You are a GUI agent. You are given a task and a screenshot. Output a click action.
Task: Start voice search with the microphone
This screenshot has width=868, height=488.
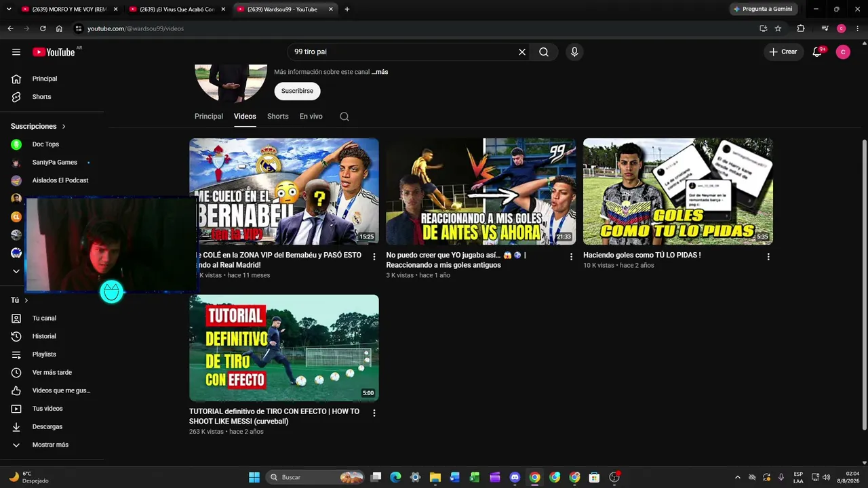tap(574, 52)
